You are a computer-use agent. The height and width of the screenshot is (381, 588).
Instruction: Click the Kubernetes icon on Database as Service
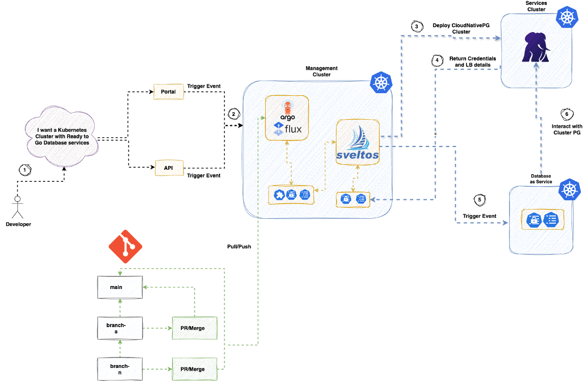point(569,189)
